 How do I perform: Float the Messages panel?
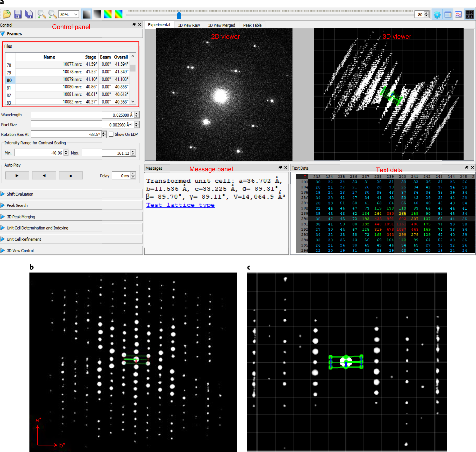point(280,168)
